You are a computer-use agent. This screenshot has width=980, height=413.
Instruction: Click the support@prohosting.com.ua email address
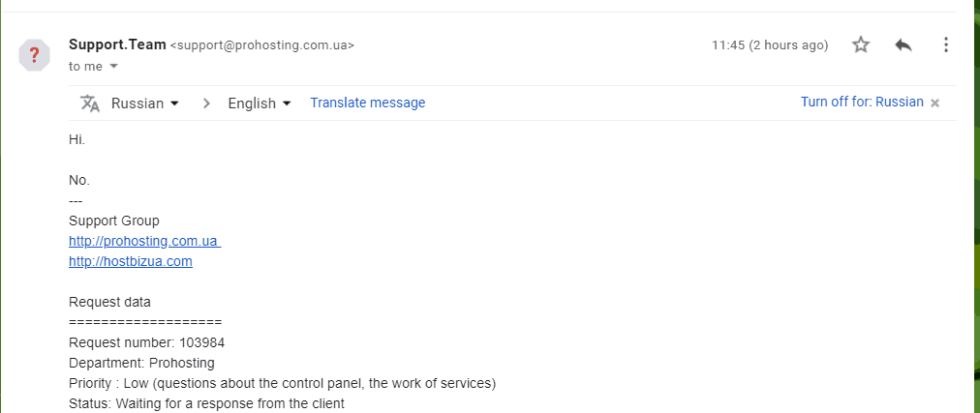coord(261,45)
